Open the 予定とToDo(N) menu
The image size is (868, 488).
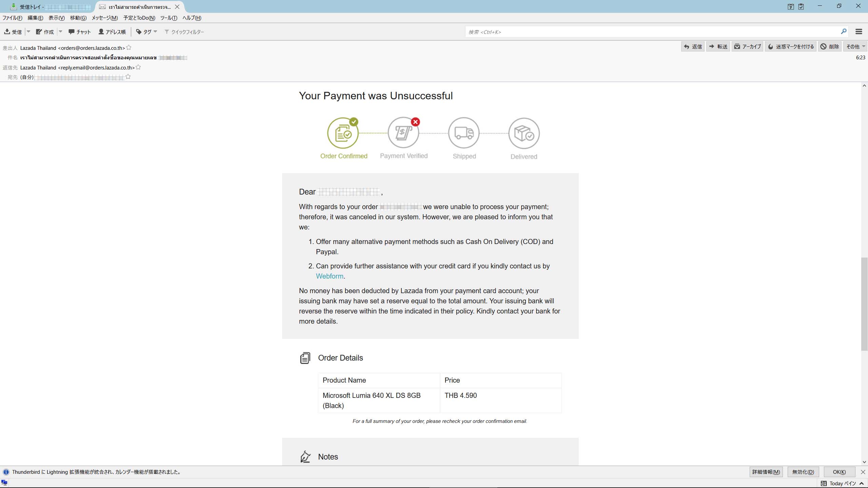[139, 18]
